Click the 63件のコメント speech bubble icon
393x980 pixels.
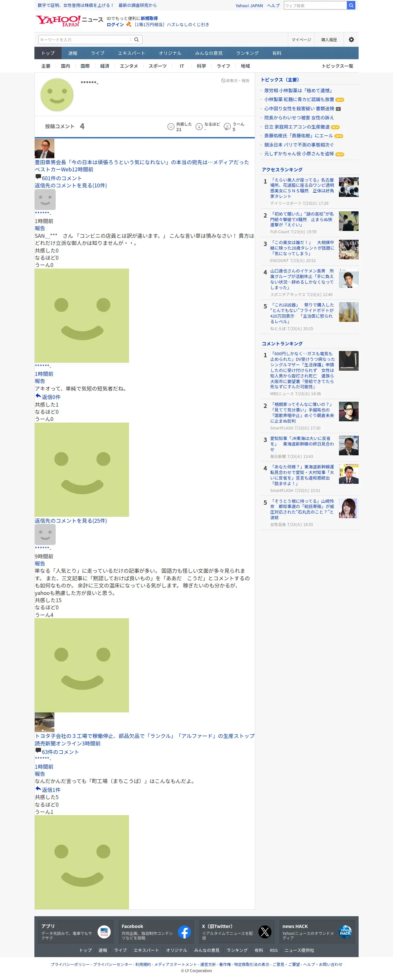[38, 751]
